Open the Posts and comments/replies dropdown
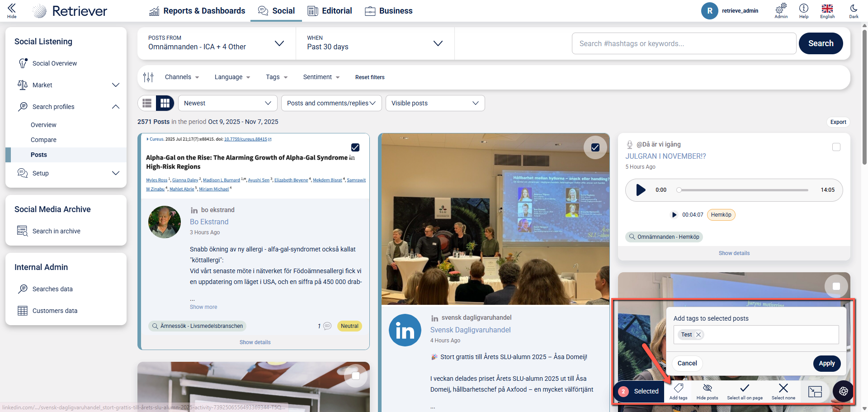 point(331,103)
